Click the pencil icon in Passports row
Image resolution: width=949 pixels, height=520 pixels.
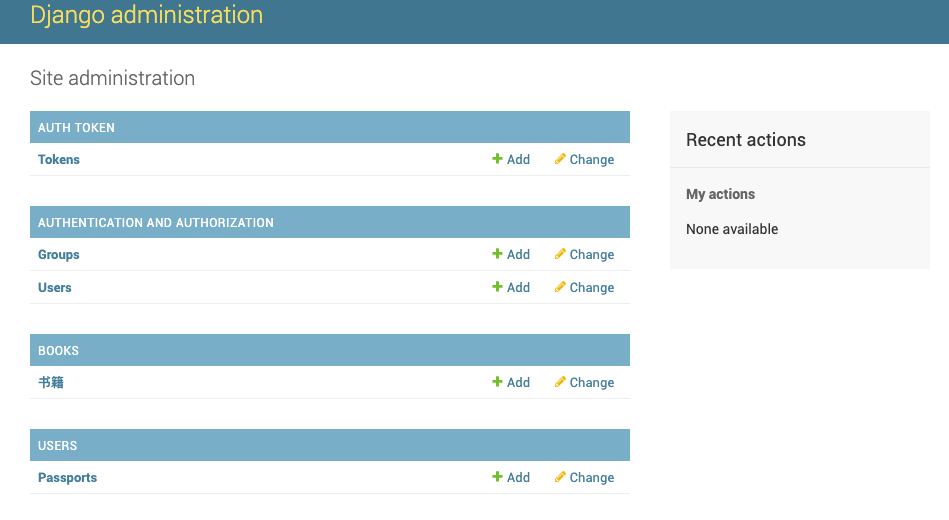560,476
